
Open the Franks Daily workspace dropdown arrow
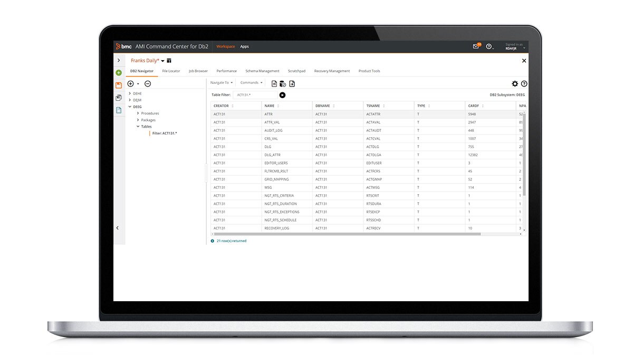(x=162, y=61)
